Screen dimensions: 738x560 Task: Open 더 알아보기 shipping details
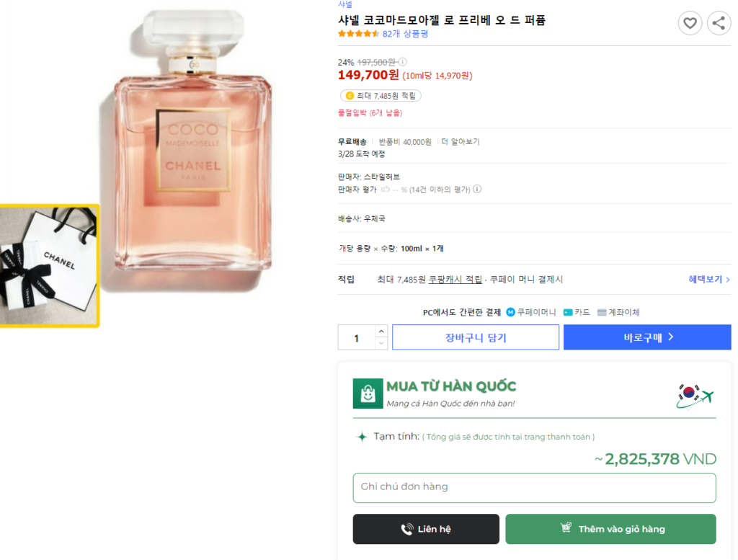pos(460,142)
